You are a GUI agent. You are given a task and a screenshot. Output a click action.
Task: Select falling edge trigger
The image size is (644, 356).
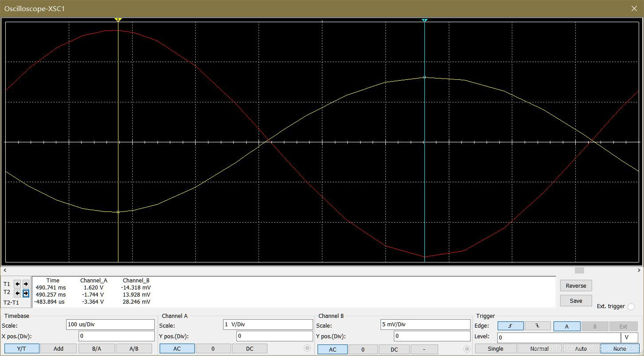tap(538, 326)
